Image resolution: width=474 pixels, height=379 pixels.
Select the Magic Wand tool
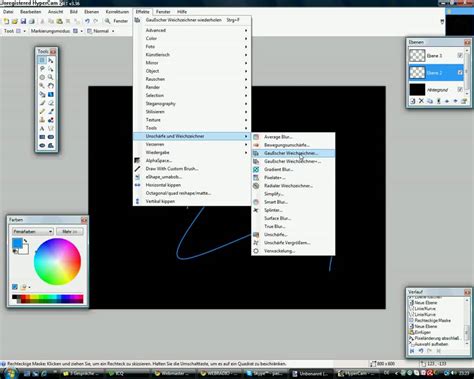42,86
